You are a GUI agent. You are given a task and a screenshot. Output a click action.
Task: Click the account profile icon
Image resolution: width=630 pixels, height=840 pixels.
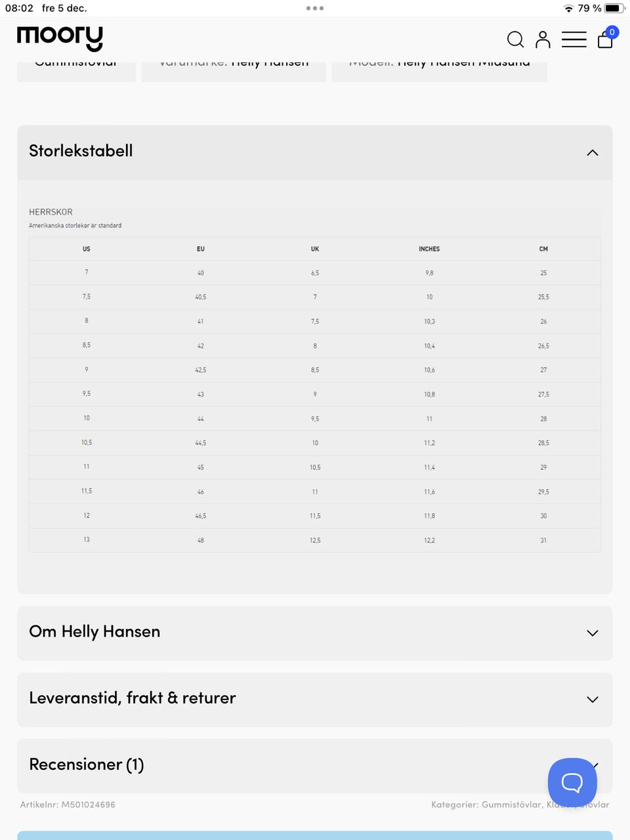[x=543, y=39]
